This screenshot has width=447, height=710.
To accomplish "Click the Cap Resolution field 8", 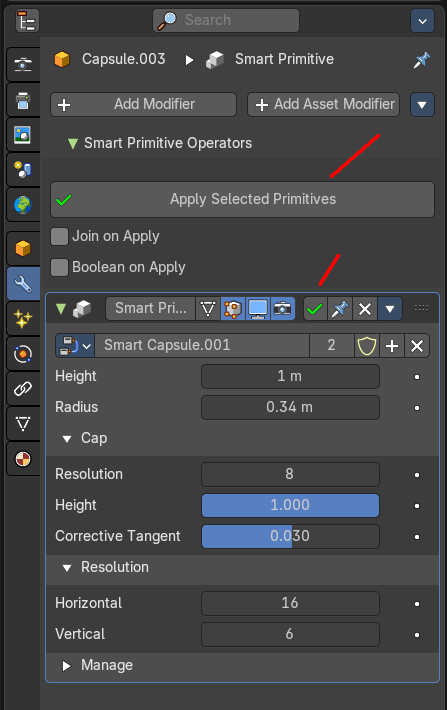I will 290,475.
